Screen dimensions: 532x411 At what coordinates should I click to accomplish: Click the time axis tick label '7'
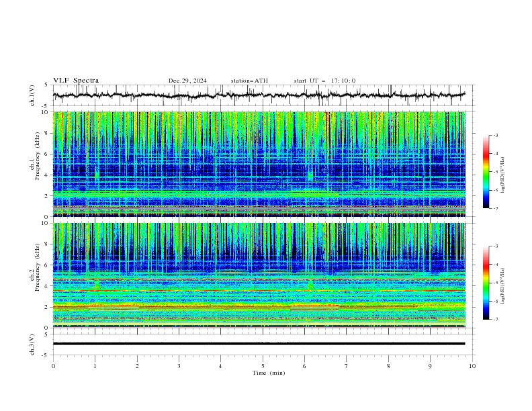tap(347, 366)
